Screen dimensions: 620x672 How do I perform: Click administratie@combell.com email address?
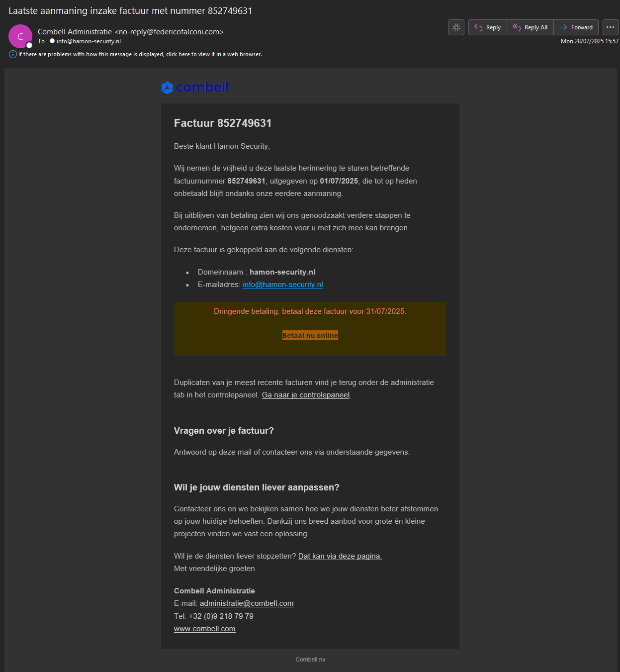[x=246, y=603]
